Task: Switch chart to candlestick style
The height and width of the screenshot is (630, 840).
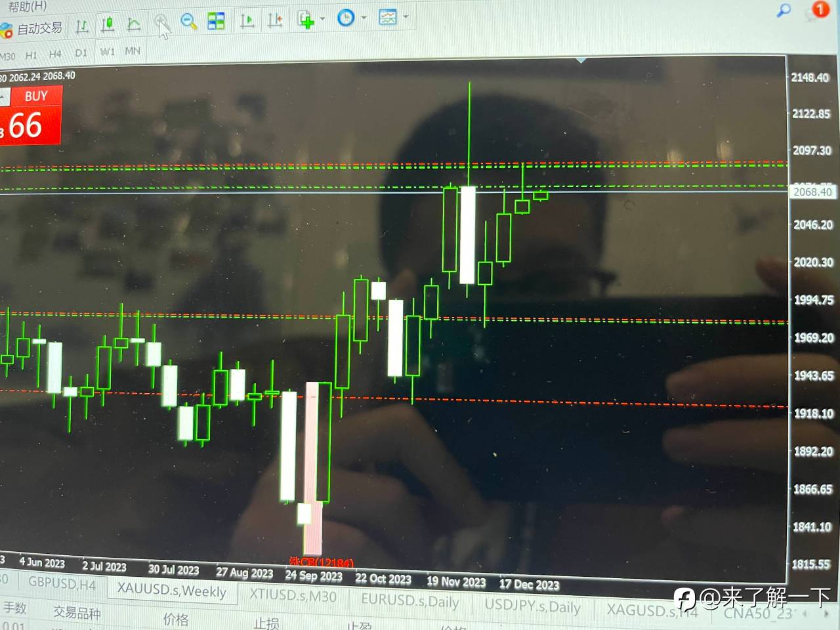Action: coord(108,25)
